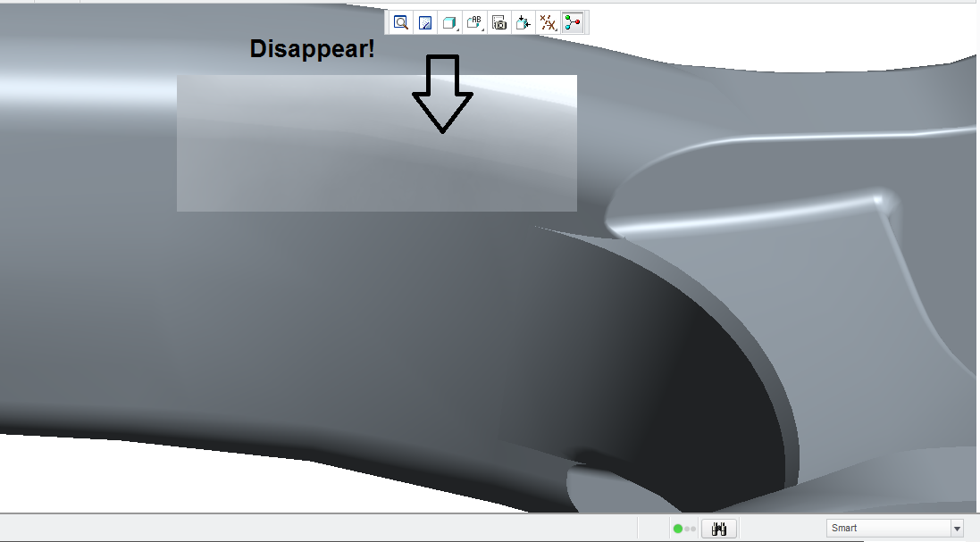Open the View Manager camera icon

[498, 23]
